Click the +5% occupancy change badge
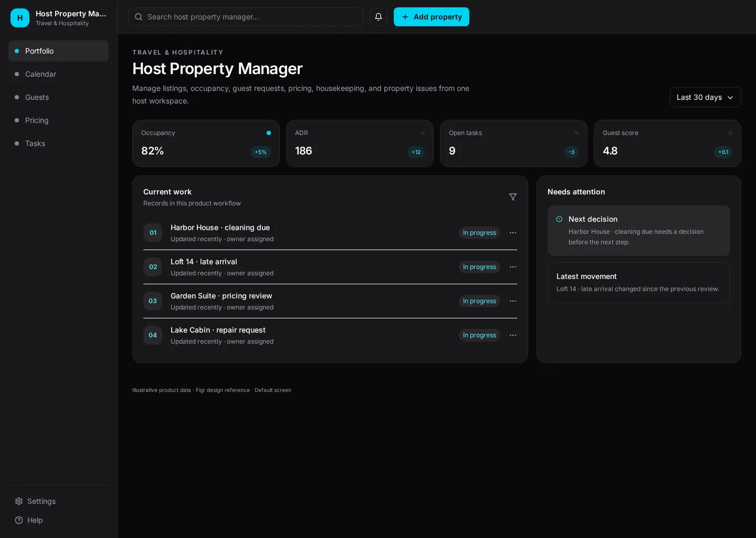This screenshot has width=756, height=538. tap(260, 152)
